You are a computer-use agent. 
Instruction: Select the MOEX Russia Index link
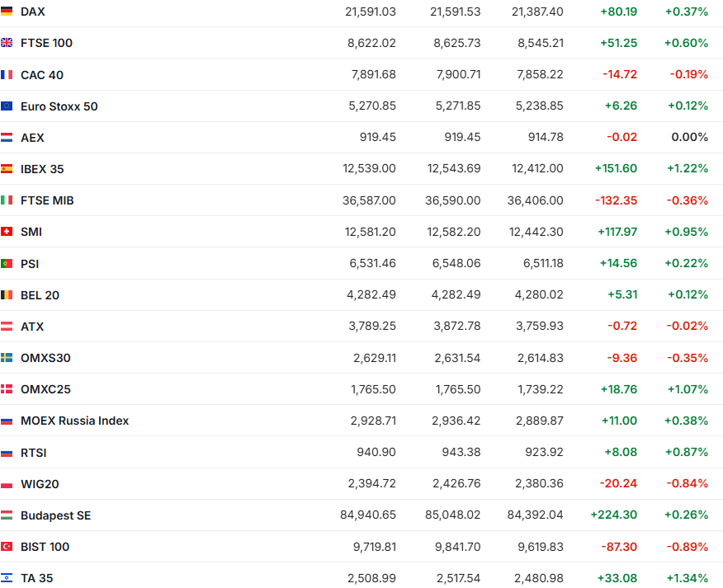point(74,421)
